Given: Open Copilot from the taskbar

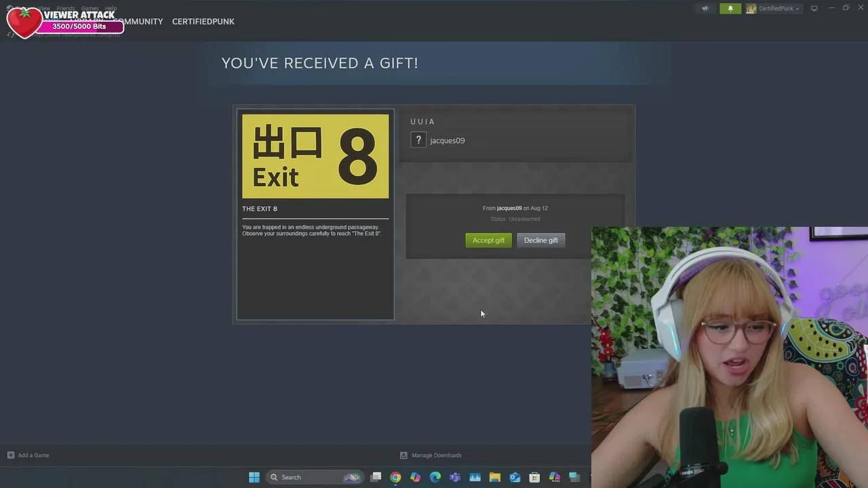Looking at the screenshot, I should tap(415, 477).
